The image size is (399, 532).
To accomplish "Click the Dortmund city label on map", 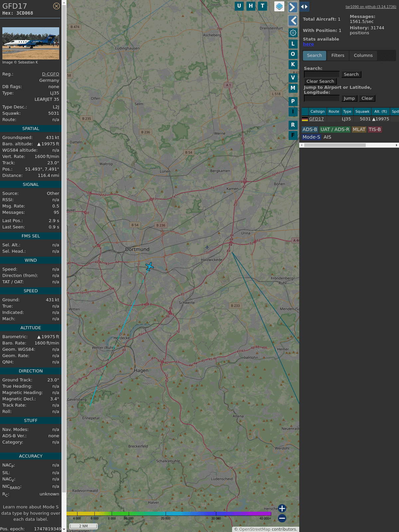I will [x=137, y=249].
